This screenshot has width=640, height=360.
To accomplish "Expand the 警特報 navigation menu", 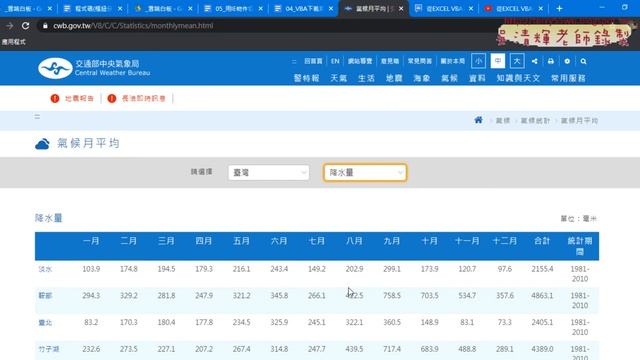I will click(x=307, y=78).
